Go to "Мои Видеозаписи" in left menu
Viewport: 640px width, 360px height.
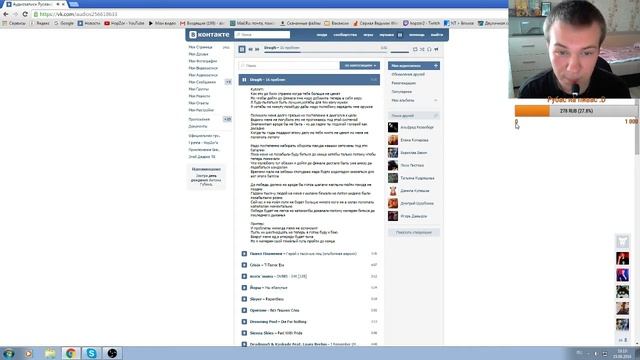pos(203,68)
